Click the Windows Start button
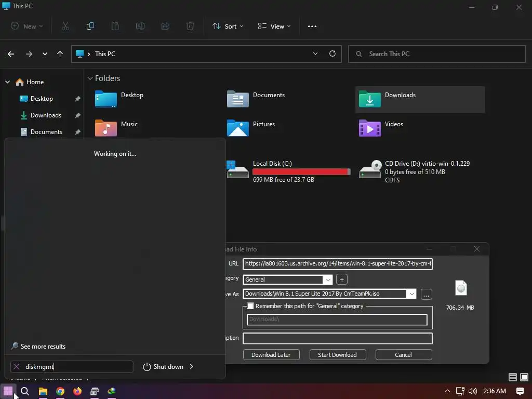This screenshot has width=532, height=399. (x=8, y=391)
